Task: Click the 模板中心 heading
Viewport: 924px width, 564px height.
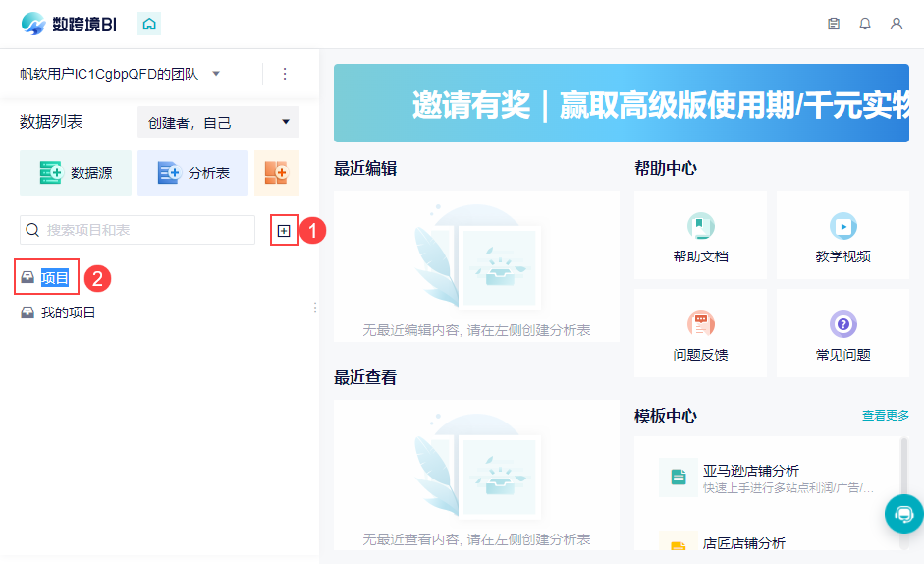Action: pos(666,416)
